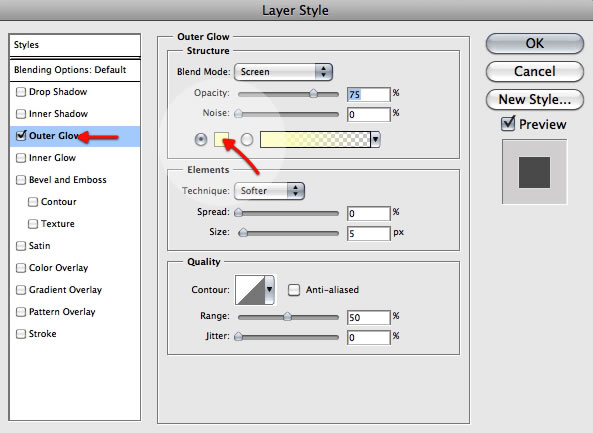Image resolution: width=593 pixels, height=433 pixels.
Task: Enable the Gradient Overlay checkbox
Action: [x=21, y=290]
